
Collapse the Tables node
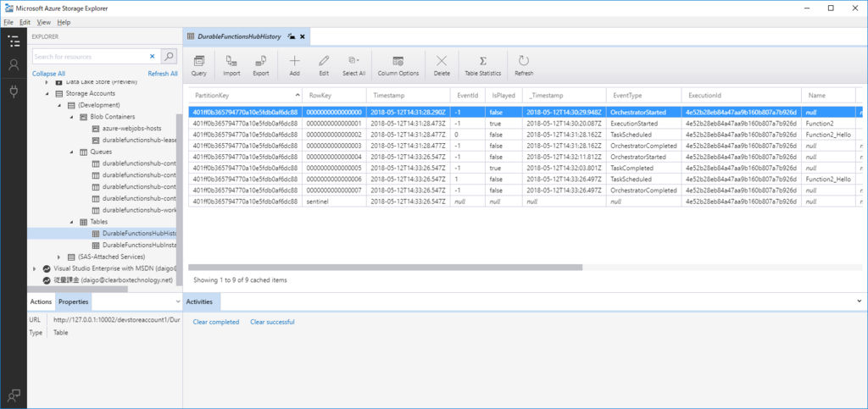(71, 222)
